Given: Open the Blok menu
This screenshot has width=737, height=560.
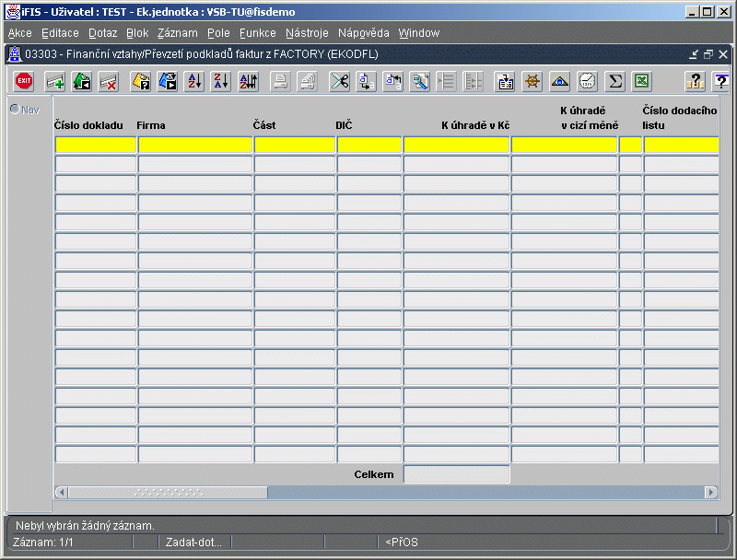Looking at the screenshot, I should point(137,33).
